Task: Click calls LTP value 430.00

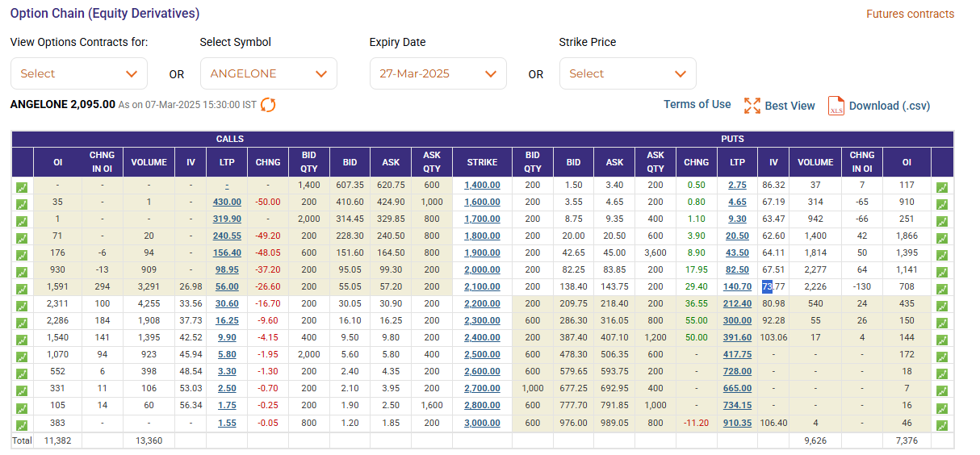Action: pyautogui.click(x=227, y=202)
